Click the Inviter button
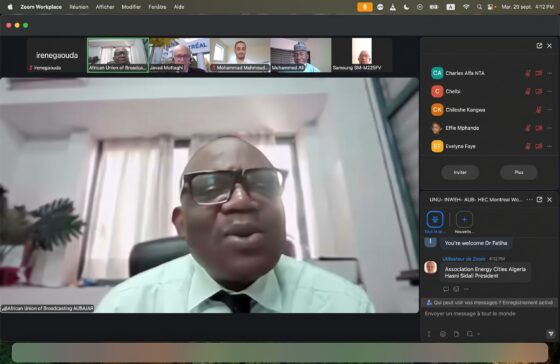This screenshot has height=364, width=560. (x=460, y=173)
